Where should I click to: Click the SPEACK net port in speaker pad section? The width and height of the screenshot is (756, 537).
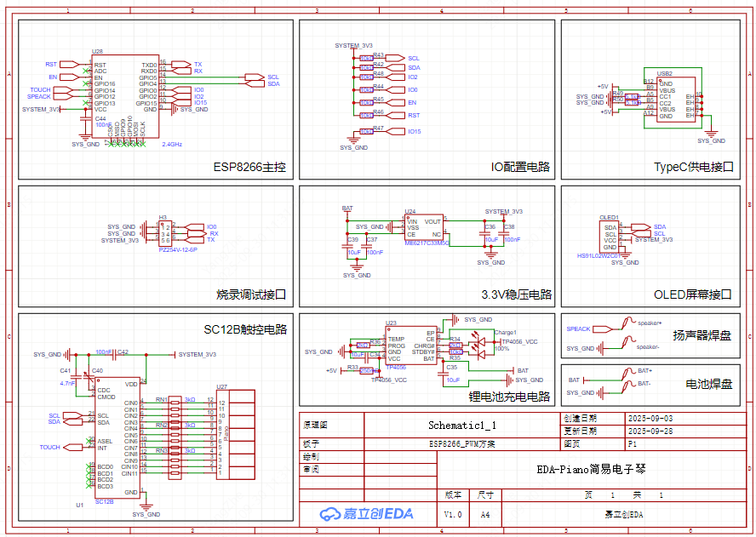pos(579,329)
